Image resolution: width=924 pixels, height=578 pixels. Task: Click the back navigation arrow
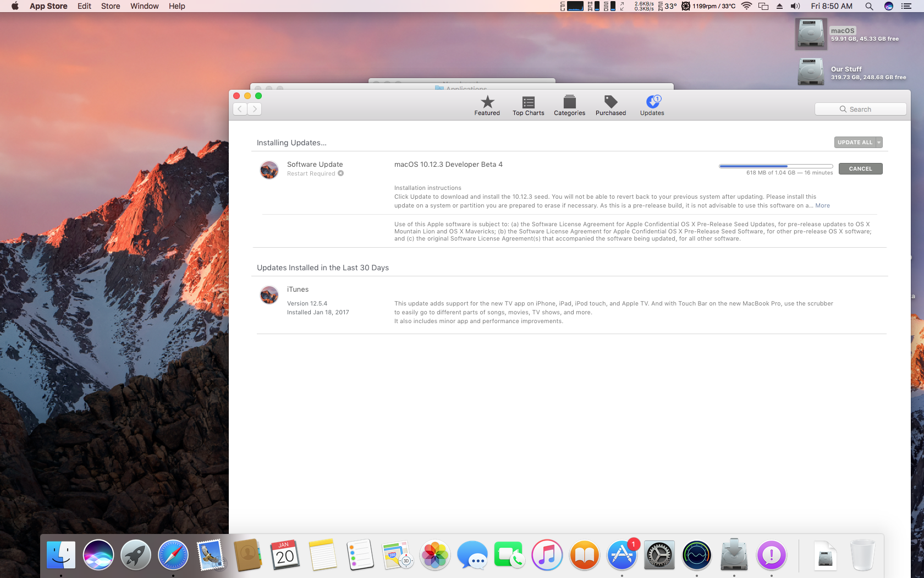point(240,109)
